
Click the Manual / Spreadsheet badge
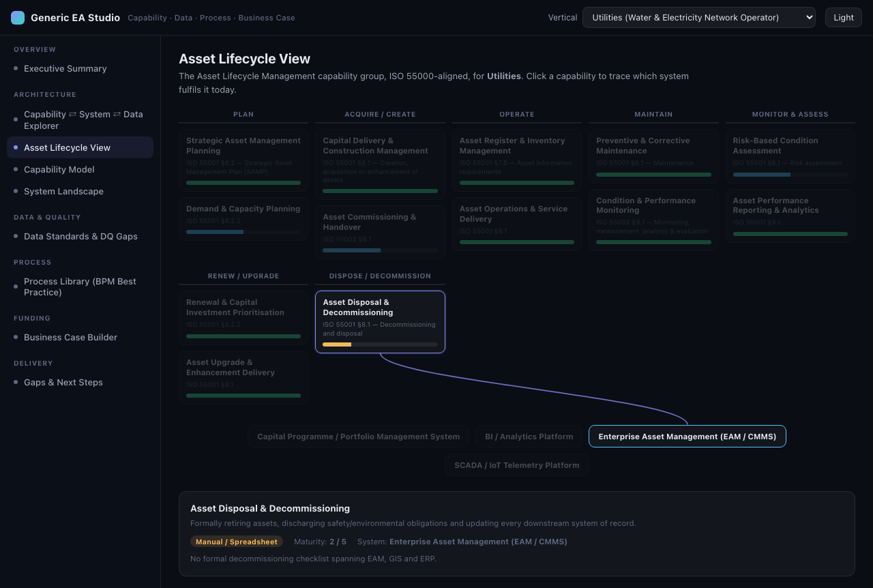237,542
